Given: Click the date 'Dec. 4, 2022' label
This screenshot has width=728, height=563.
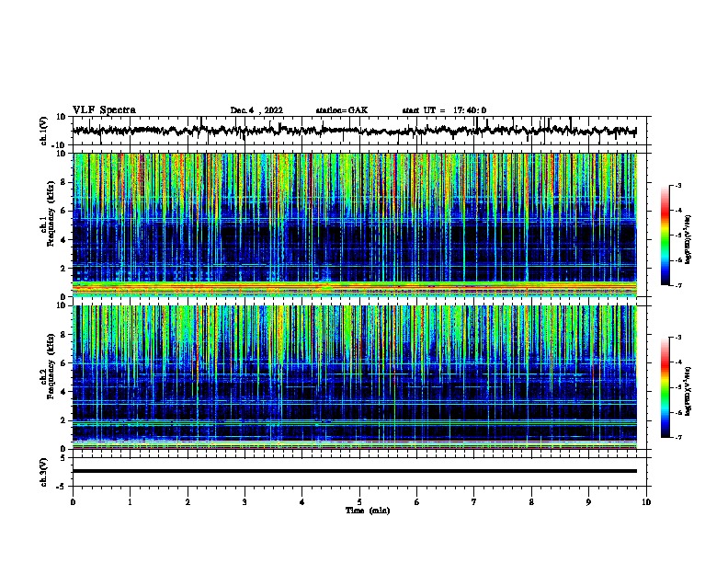Looking at the screenshot, I should (256, 110).
